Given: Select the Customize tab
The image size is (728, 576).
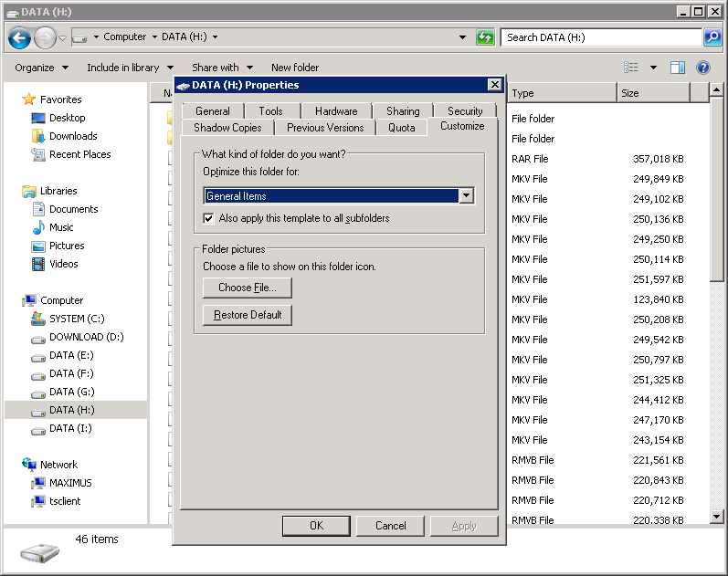Looking at the screenshot, I should [462, 126].
